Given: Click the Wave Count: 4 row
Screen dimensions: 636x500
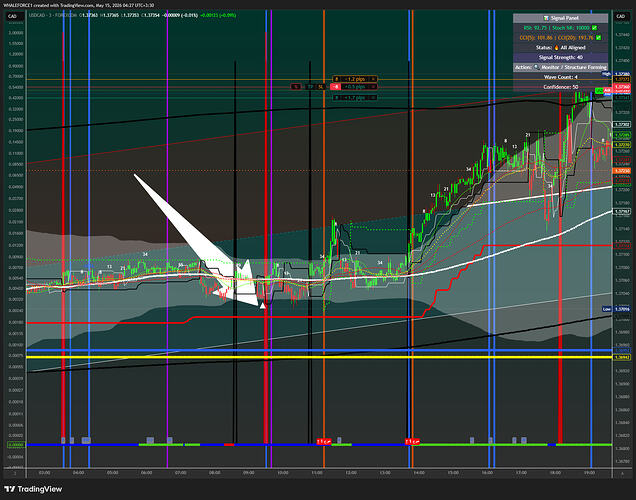Looking at the screenshot, I should coord(561,77).
